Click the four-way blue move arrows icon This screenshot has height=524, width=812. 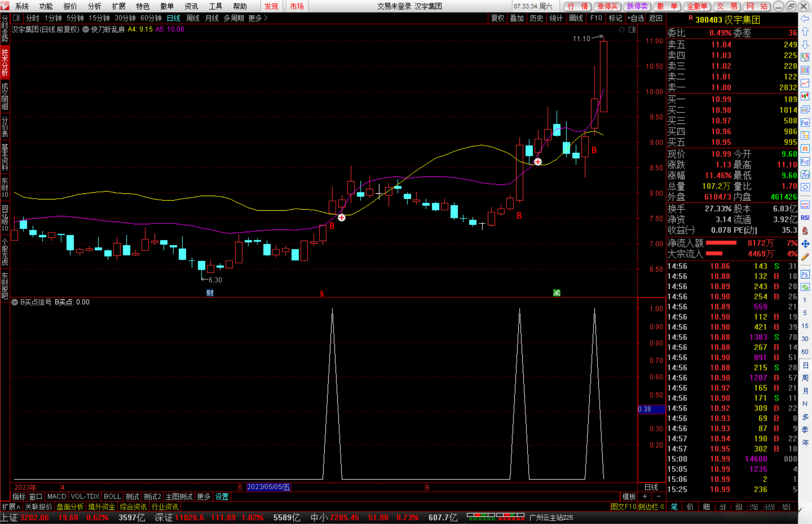tap(805, 244)
